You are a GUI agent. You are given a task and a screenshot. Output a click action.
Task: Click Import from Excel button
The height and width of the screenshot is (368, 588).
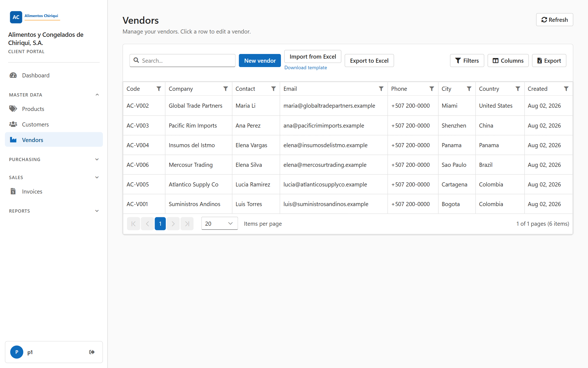click(x=313, y=56)
